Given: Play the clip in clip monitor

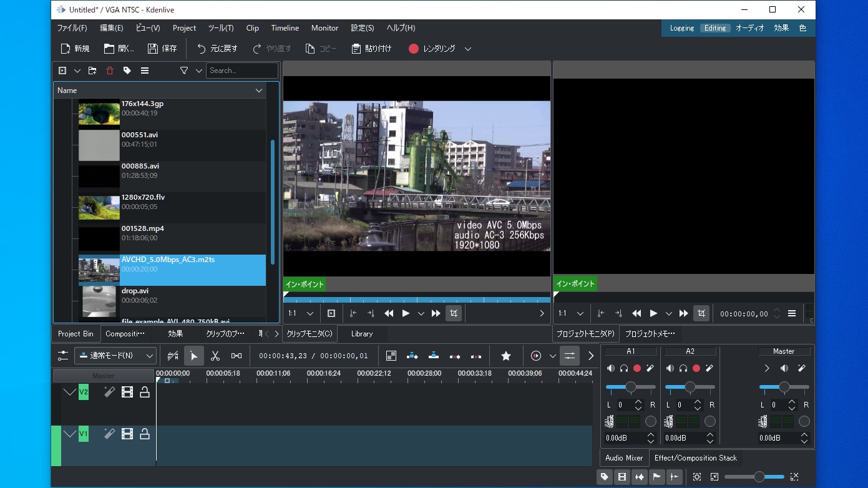Looking at the screenshot, I should point(406,313).
